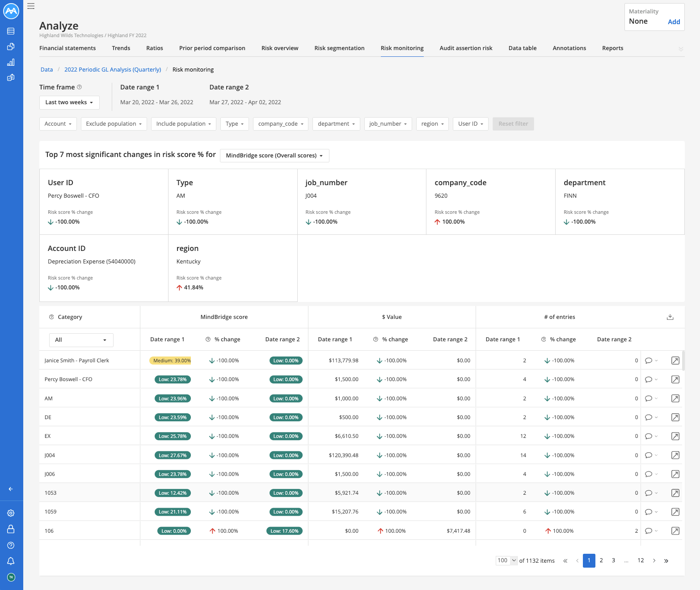Go to the next page arrow
Viewport: 700px width, 590px height.
(x=654, y=560)
